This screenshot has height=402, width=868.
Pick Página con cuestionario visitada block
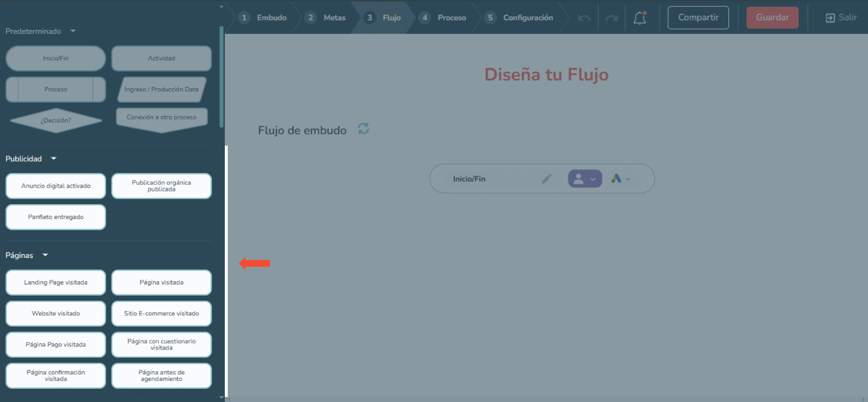[x=161, y=345]
